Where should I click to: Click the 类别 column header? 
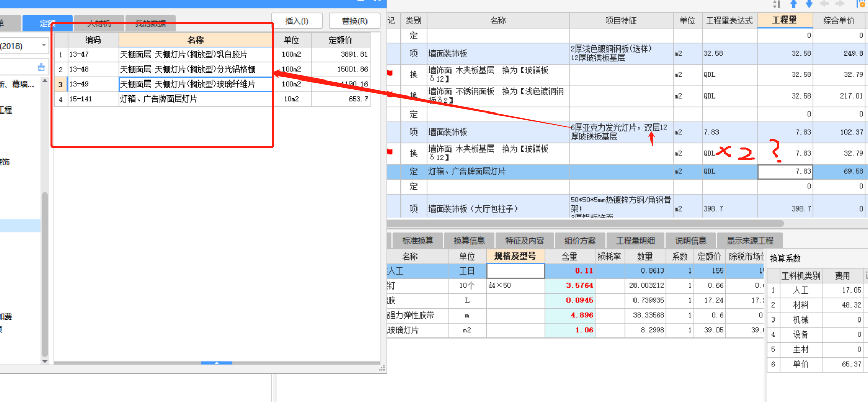(x=413, y=20)
